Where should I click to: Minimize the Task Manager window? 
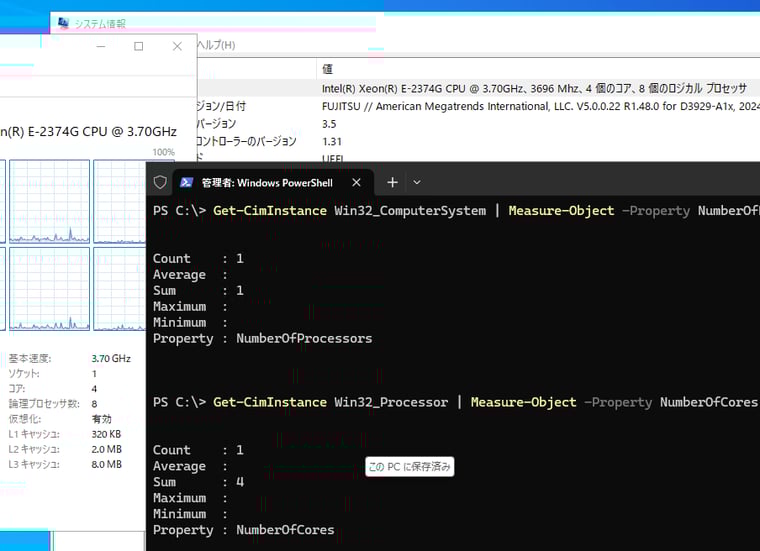point(101,47)
